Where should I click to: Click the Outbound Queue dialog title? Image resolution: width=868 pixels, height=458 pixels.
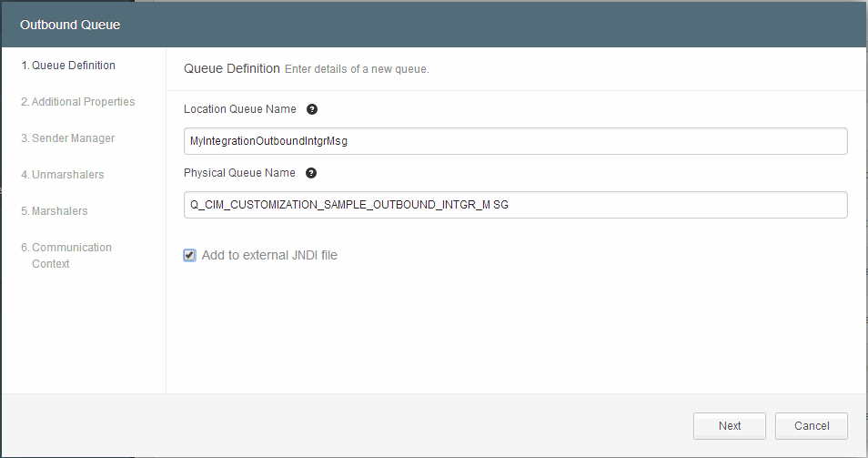point(70,25)
